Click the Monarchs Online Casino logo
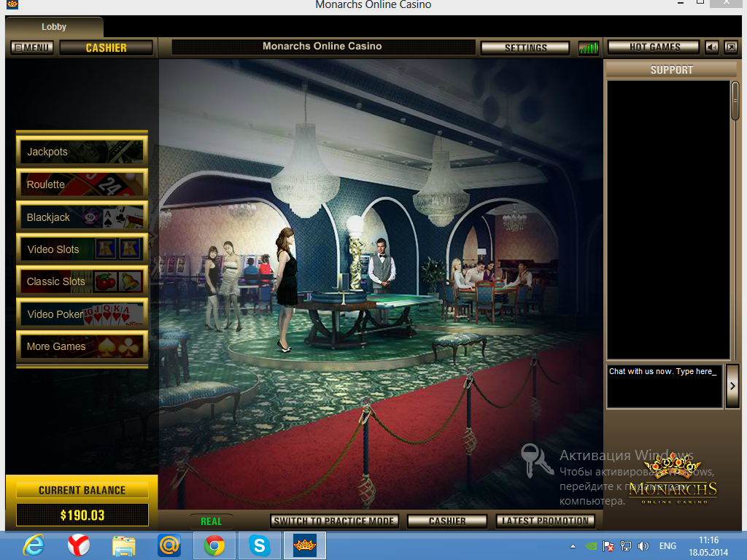The image size is (747, 560). [673, 478]
